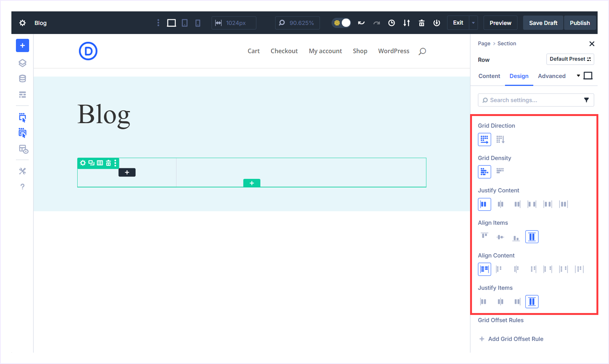Open history clock icon in toolbar
Image resolution: width=609 pixels, height=364 pixels.
point(391,23)
